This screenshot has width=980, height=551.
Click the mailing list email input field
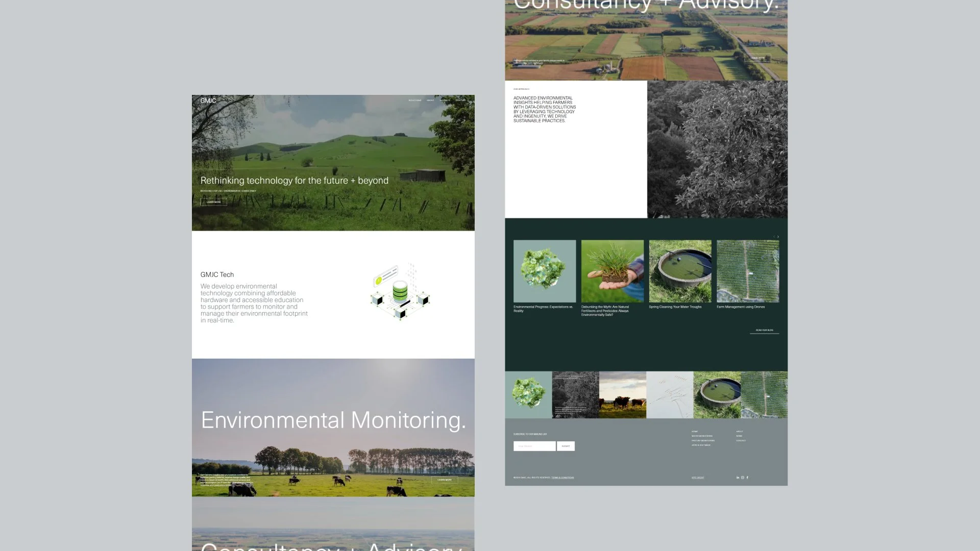click(x=534, y=446)
